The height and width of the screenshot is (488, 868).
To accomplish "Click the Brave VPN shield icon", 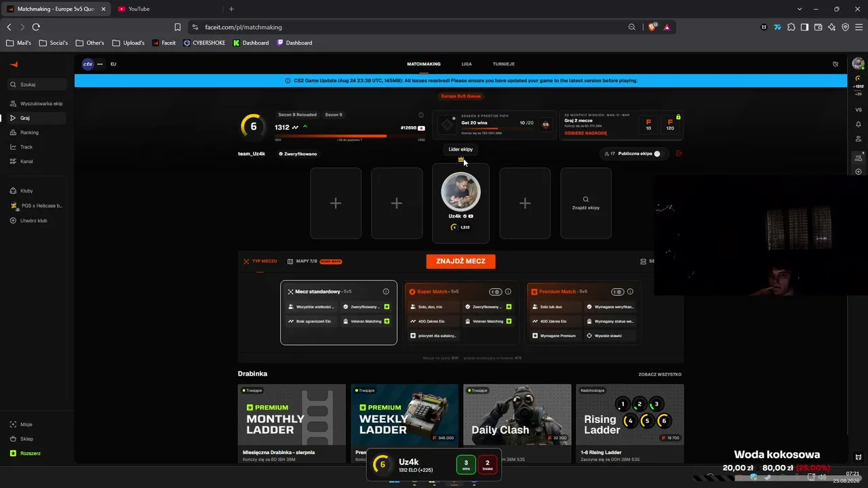I will [845, 27].
